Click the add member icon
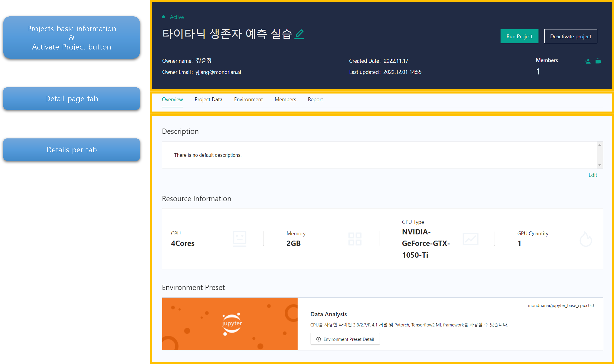This screenshot has height=364, width=614. (x=588, y=61)
